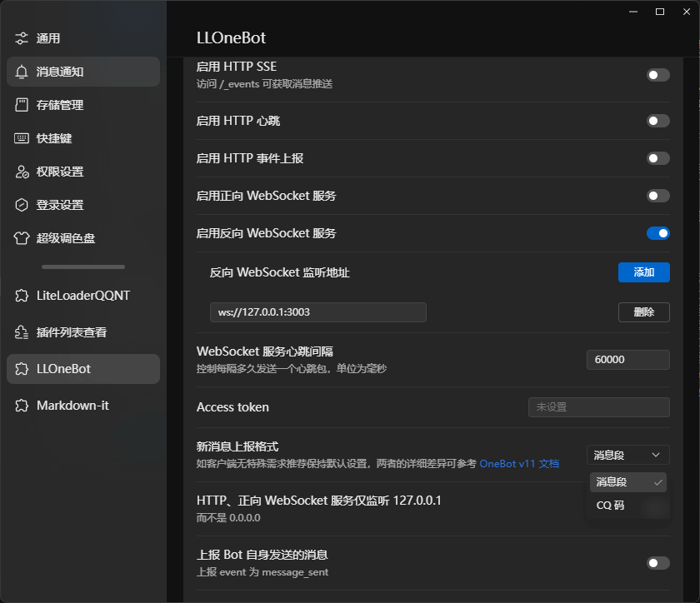Click the ws://127.0.0.1:3003 address field
This screenshot has width=700, height=603.
(x=317, y=312)
